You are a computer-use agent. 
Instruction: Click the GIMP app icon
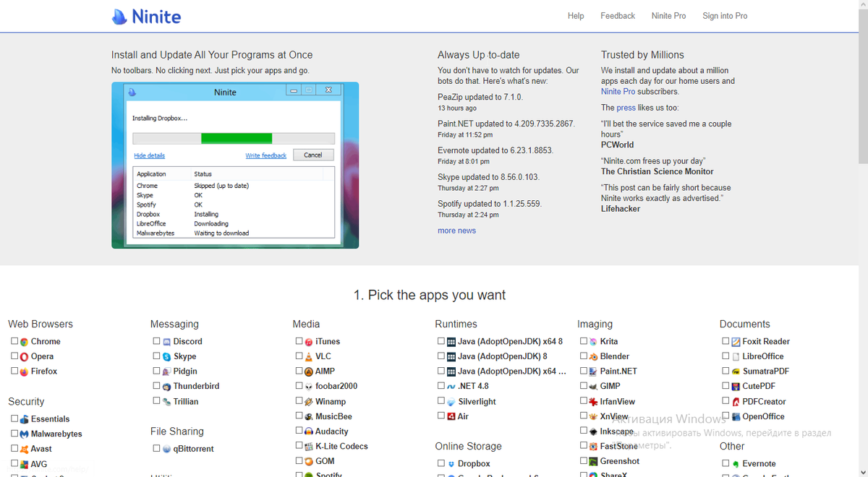(x=593, y=386)
